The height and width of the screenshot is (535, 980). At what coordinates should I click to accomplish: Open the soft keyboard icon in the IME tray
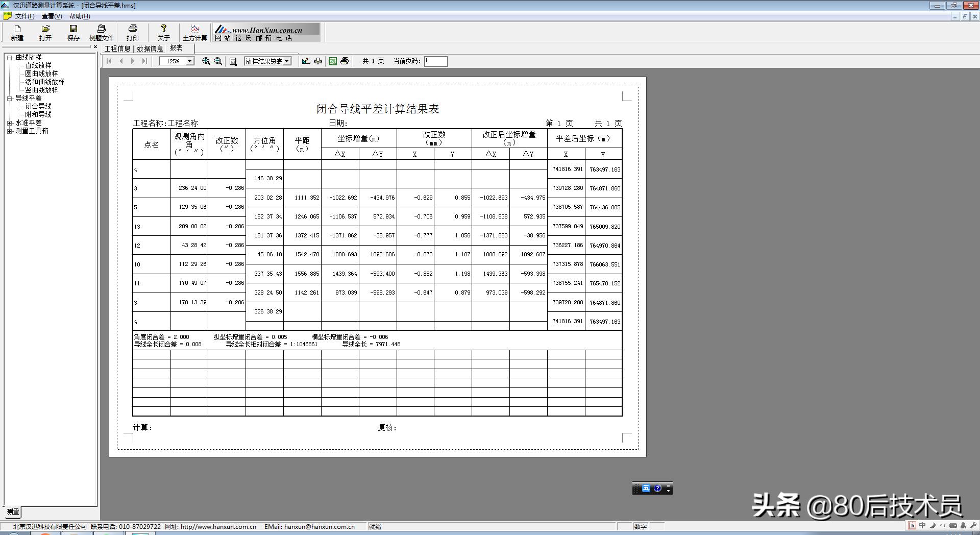click(x=953, y=526)
